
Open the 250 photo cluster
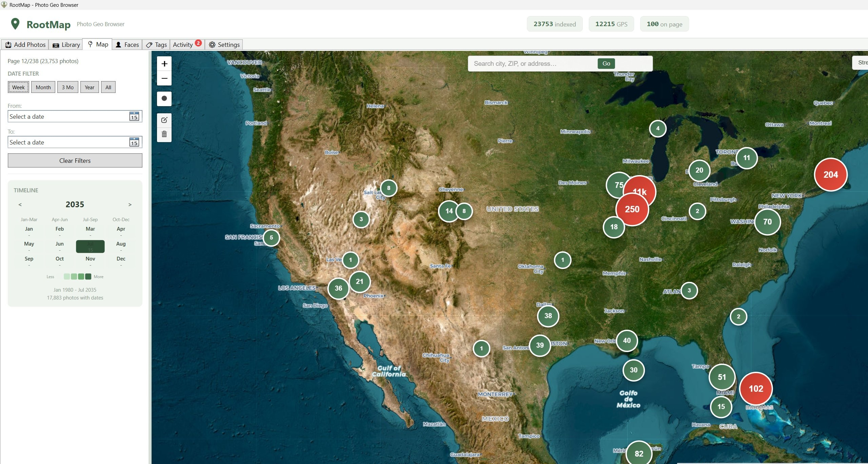(x=632, y=209)
